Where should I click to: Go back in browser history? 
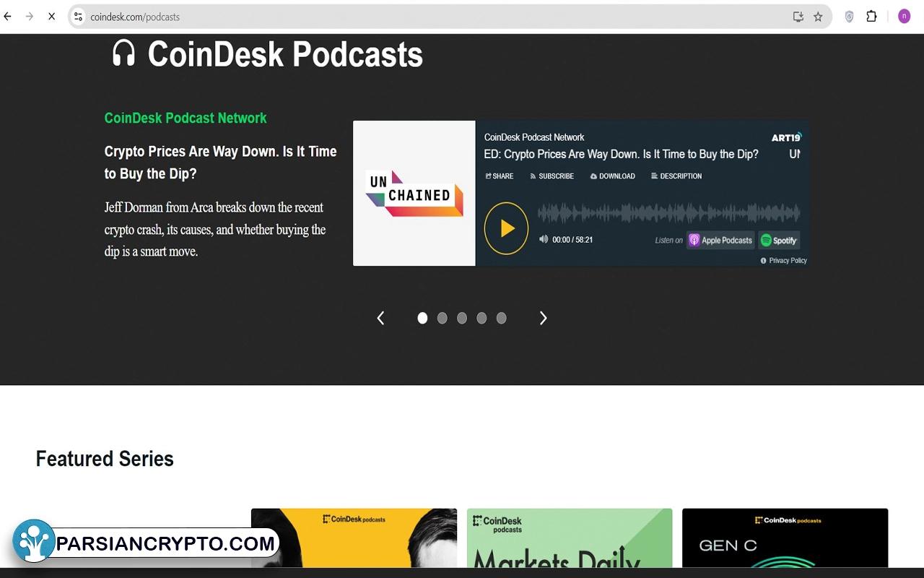click(x=8, y=16)
